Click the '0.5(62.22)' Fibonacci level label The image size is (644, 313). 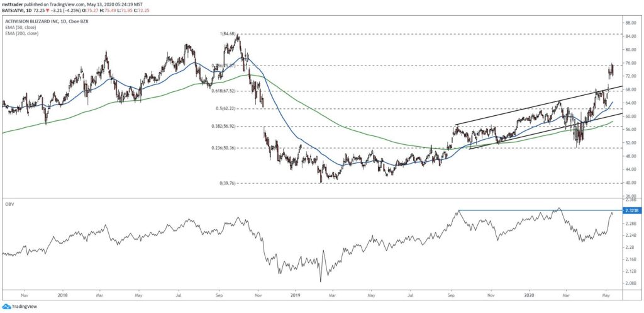(226, 108)
